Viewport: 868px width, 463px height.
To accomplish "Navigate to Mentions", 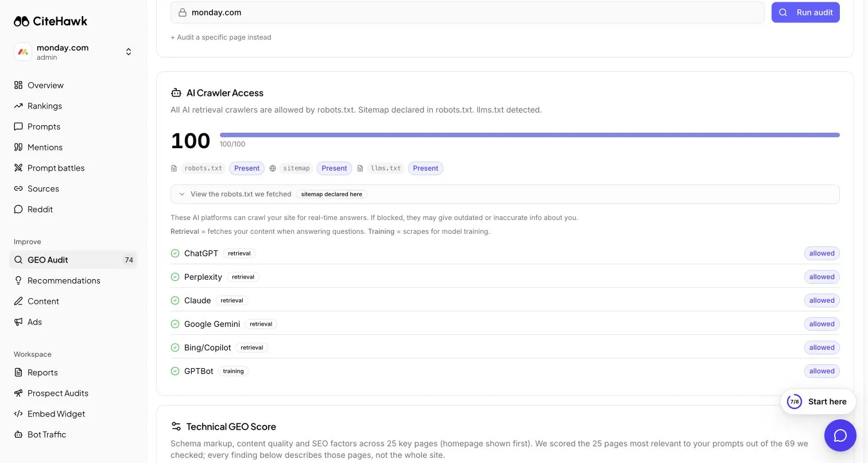I will [x=73, y=147].
